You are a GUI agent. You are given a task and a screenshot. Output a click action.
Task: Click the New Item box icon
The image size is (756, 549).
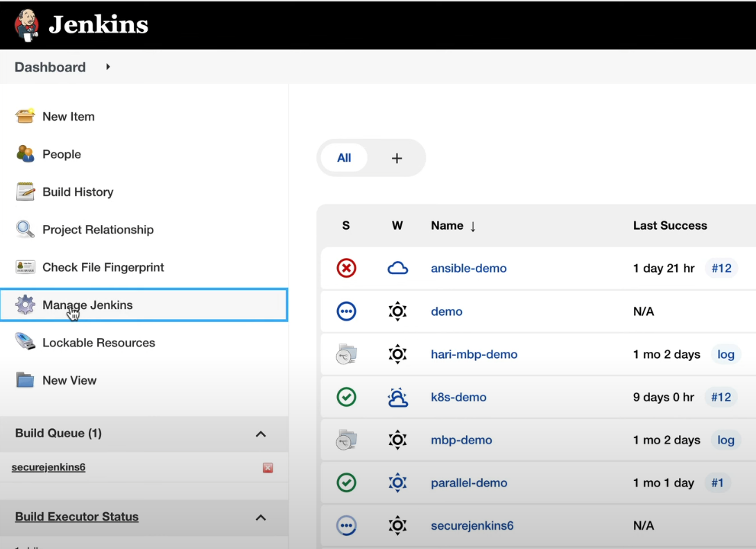click(x=25, y=117)
